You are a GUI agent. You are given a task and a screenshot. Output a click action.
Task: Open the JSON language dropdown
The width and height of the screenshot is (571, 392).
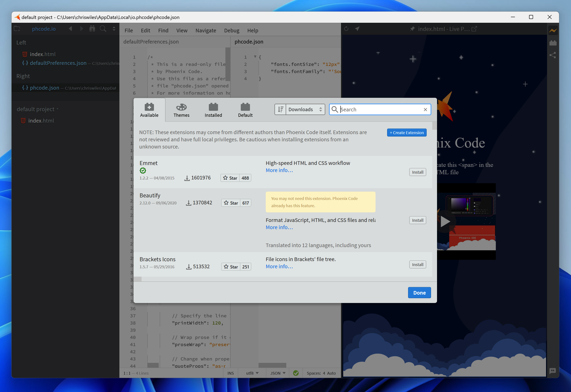pyautogui.click(x=278, y=373)
